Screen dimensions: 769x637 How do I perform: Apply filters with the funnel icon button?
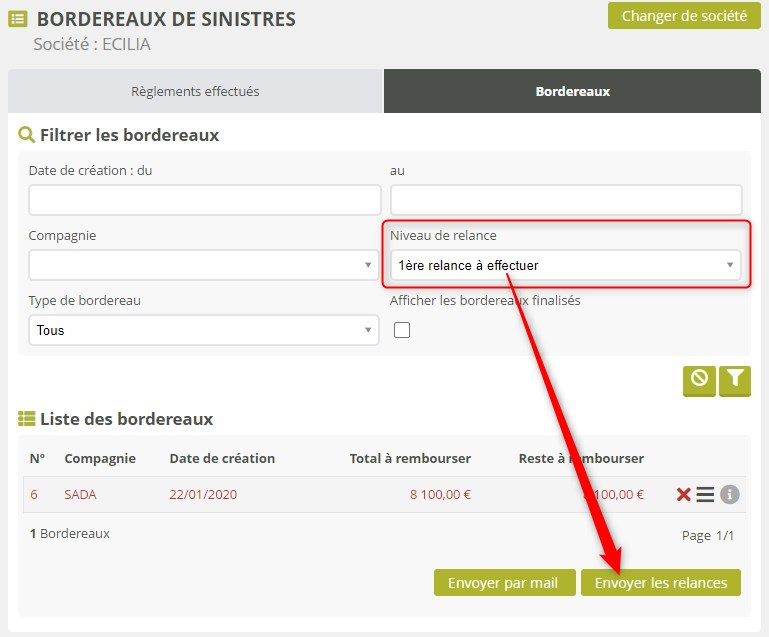(735, 380)
